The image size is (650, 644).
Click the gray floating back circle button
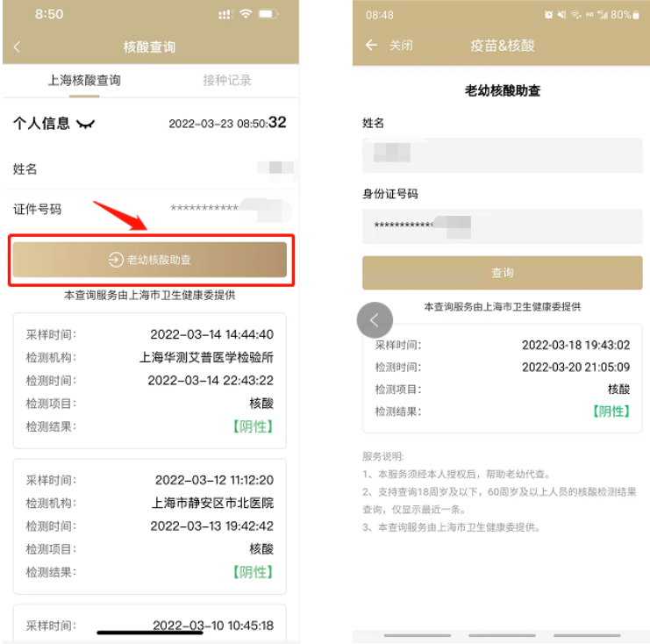click(x=375, y=319)
